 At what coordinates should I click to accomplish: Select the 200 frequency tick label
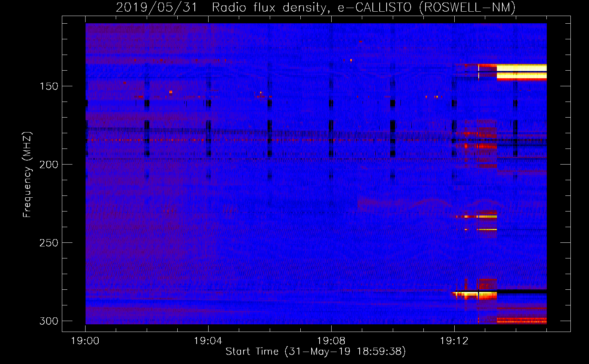(49, 165)
